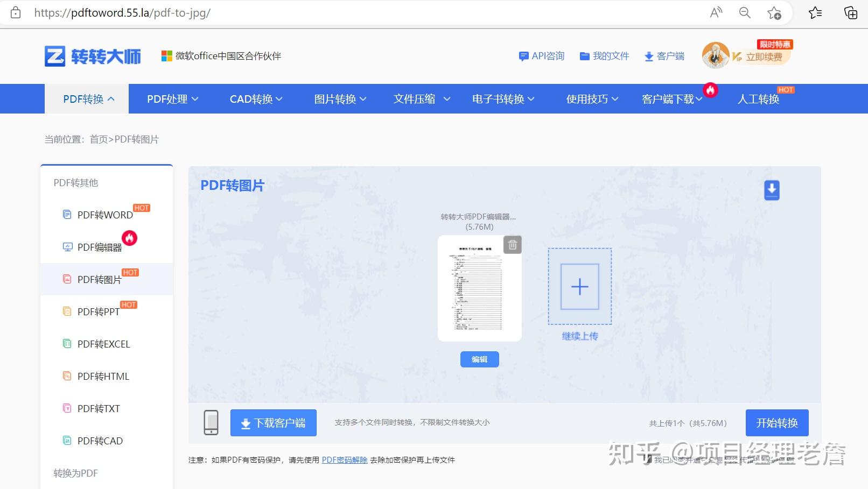Select the 人工转换 menu item
The image size is (868, 489).
pyautogui.click(x=758, y=98)
